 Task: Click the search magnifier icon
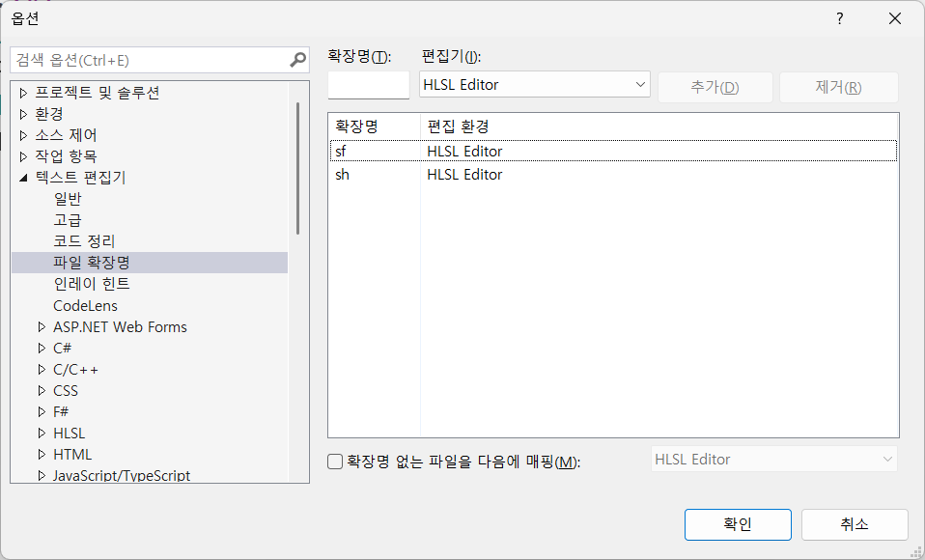(x=297, y=60)
